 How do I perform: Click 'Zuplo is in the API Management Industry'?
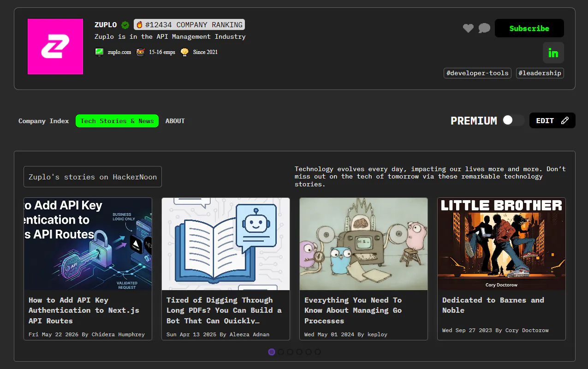(x=170, y=36)
